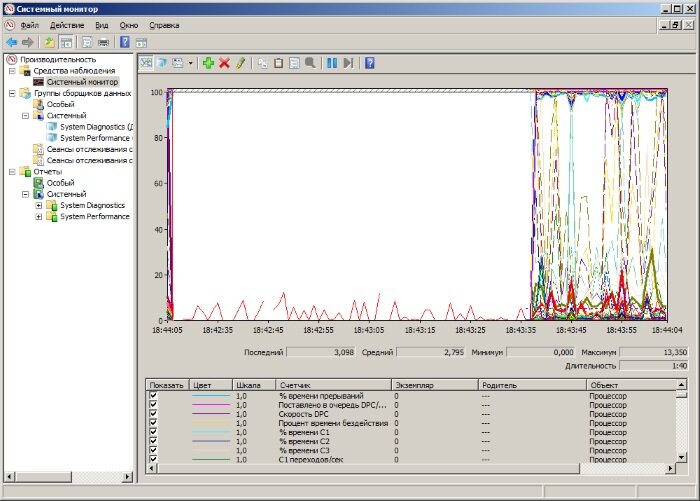The height and width of the screenshot is (501, 700).
Task: Disable the '% времени C1' counter checkbox
Action: coord(153,432)
